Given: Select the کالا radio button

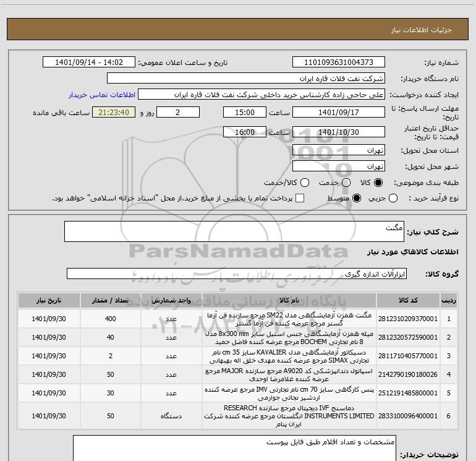Looking at the screenshot, I should [x=378, y=183].
